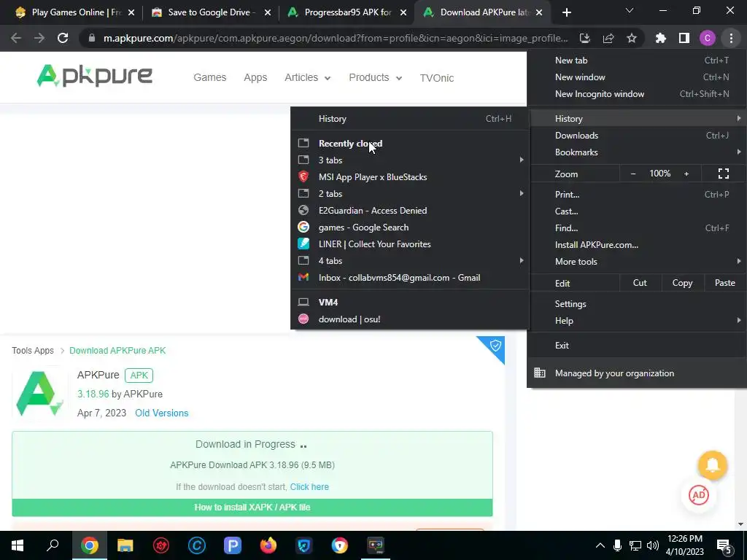
Task: Click the AD blocker circle icon
Action: pos(699,495)
